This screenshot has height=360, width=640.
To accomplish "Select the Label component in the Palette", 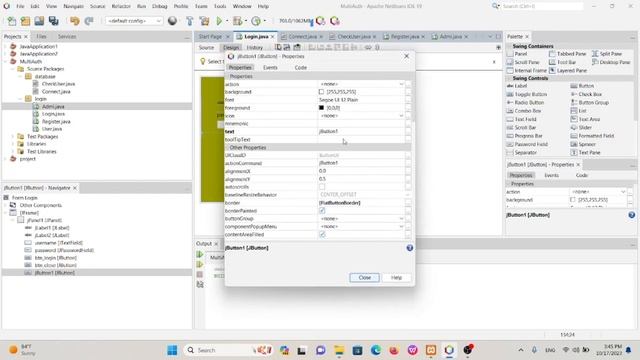I will click(517, 86).
